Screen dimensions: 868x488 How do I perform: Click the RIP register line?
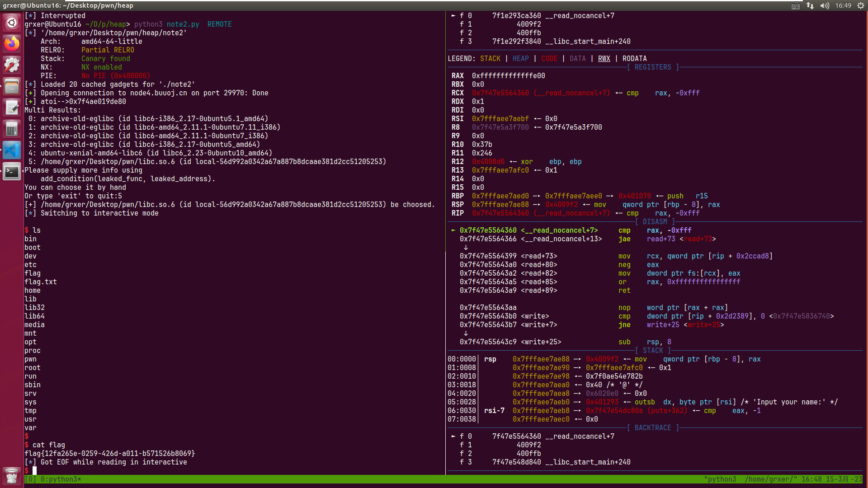[576, 213]
